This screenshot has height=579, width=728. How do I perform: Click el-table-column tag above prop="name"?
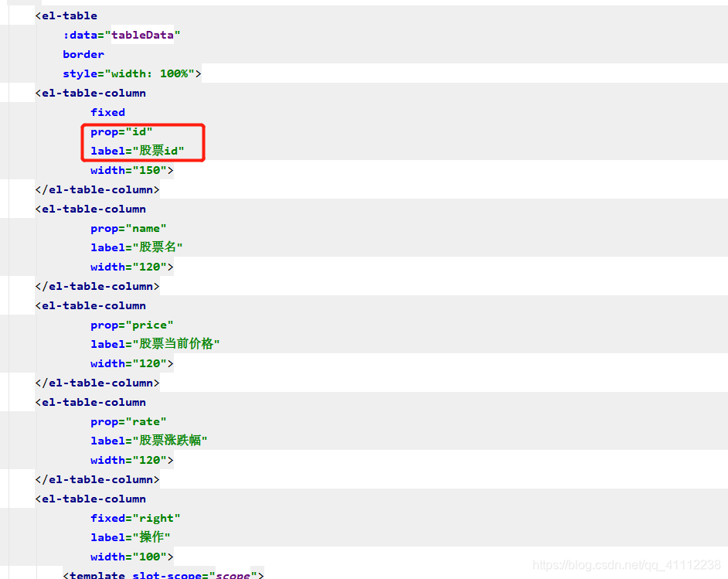point(90,209)
